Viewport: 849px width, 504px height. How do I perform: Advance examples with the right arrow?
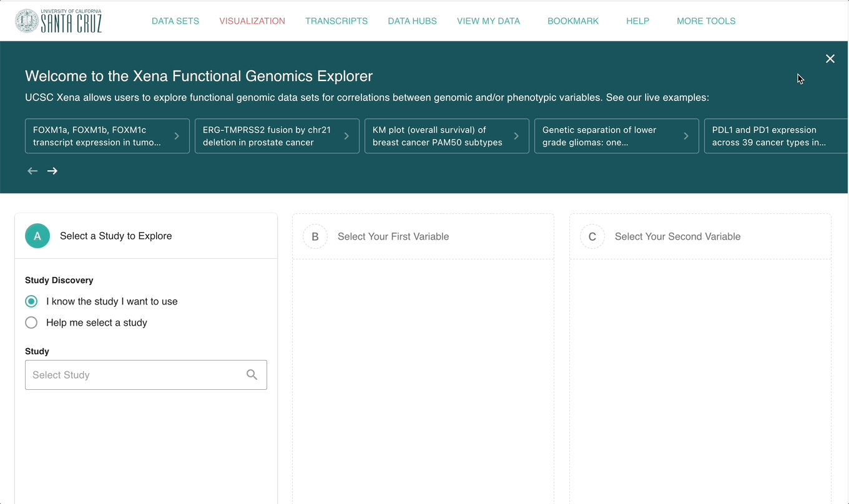pyautogui.click(x=52, y=171)
